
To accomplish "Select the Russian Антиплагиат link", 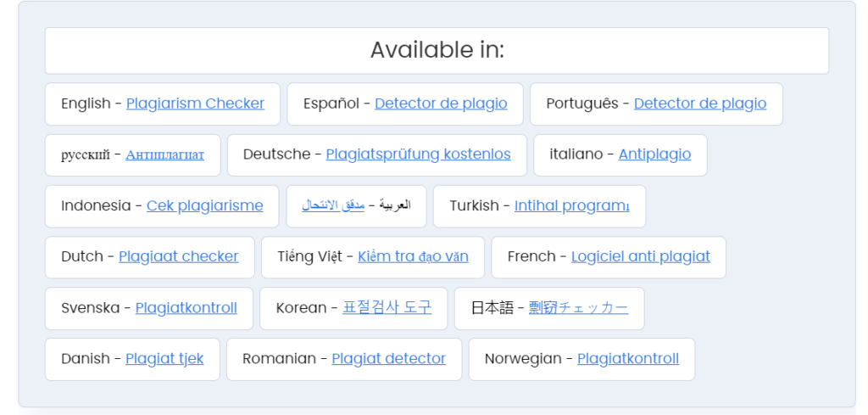I will (164, 154).
